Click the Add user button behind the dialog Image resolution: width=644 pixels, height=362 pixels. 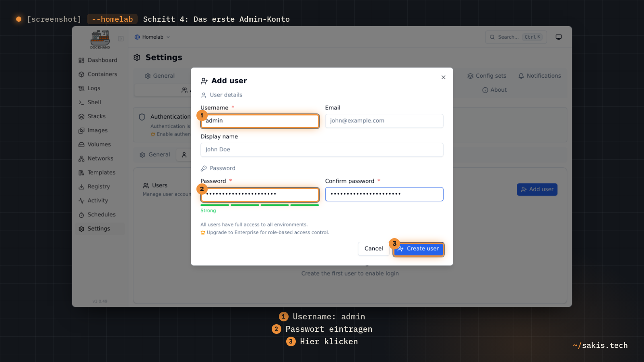(537, 189)
